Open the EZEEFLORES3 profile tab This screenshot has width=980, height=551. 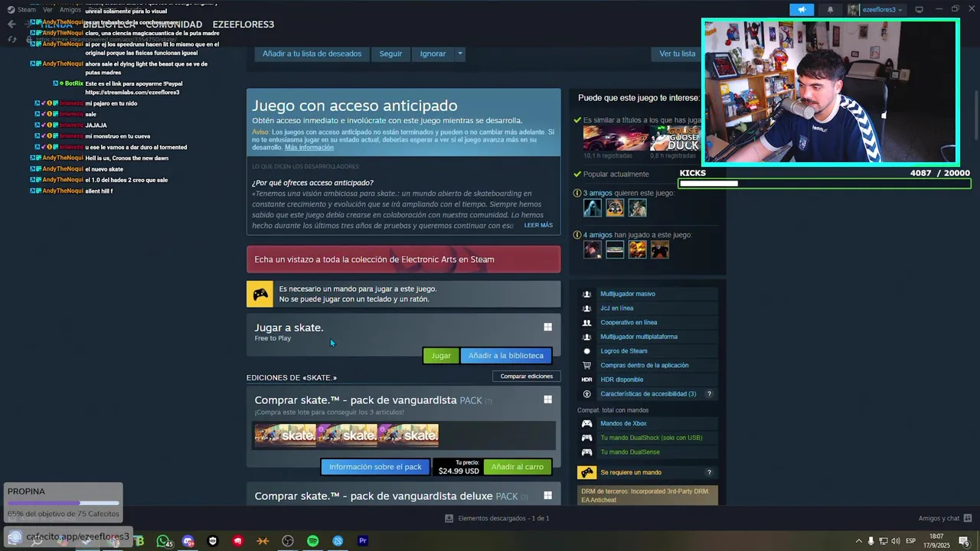pos(243,24)
